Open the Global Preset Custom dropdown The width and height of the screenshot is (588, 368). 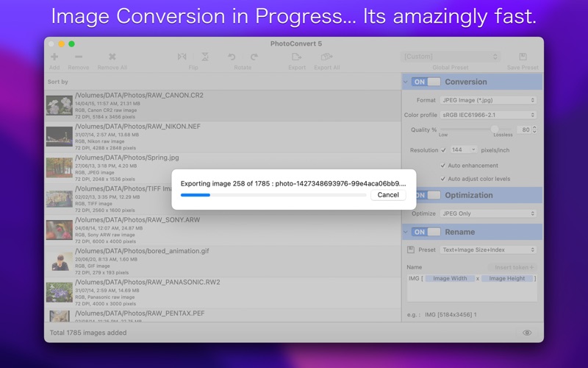coord(451,57)
